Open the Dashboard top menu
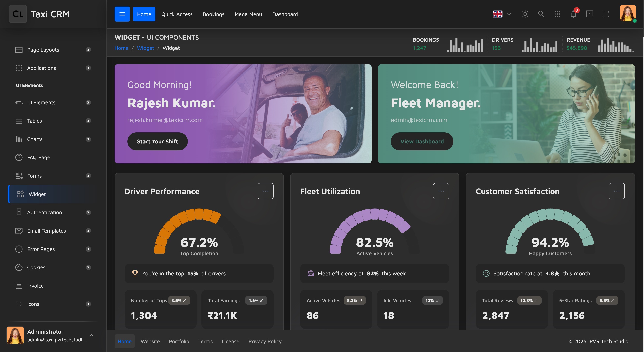Screen dimensions: 644x352 tap(285, 14)
